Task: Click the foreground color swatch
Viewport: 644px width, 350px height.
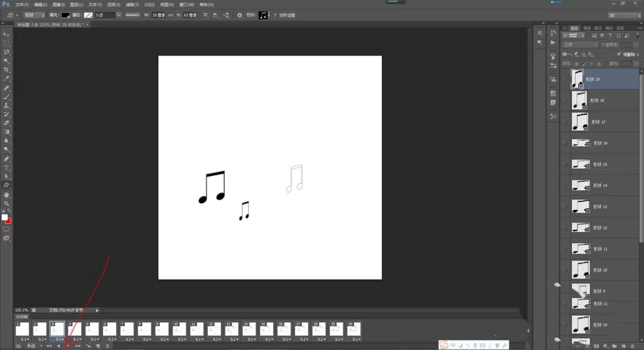Action: [5, 217]
